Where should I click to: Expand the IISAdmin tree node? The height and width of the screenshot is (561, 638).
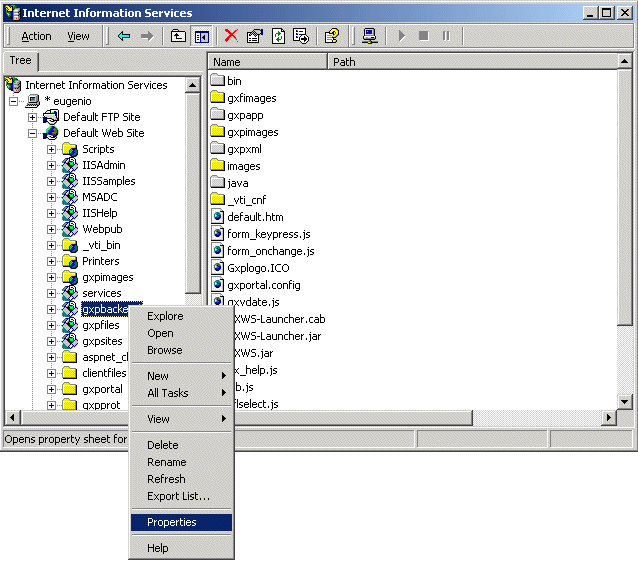51,165
